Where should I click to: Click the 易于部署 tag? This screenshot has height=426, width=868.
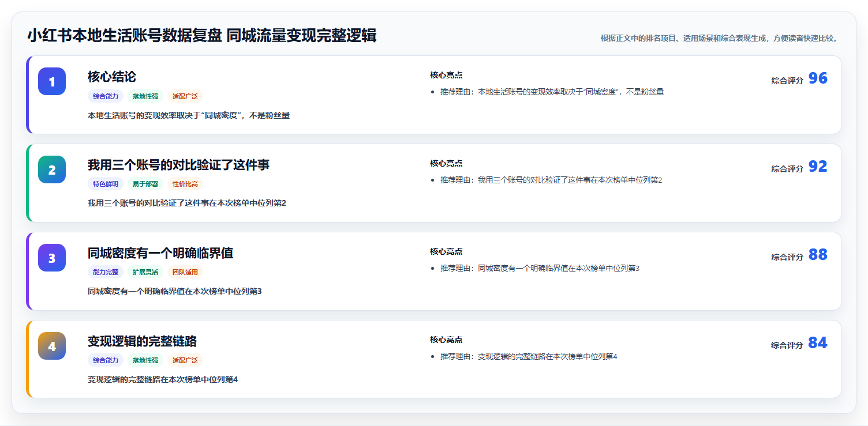click(145, 184)
